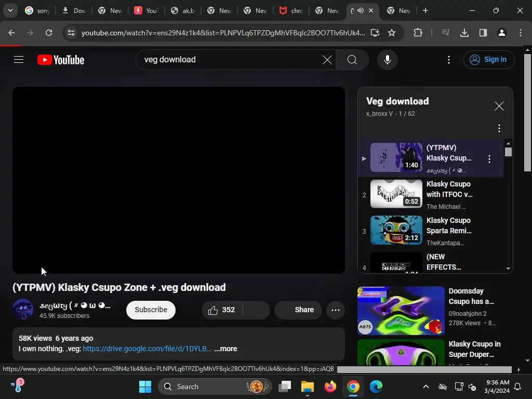This screenshot has height=399, width=532.
Task: Open Windows Start menu
Action: point(145,387)
